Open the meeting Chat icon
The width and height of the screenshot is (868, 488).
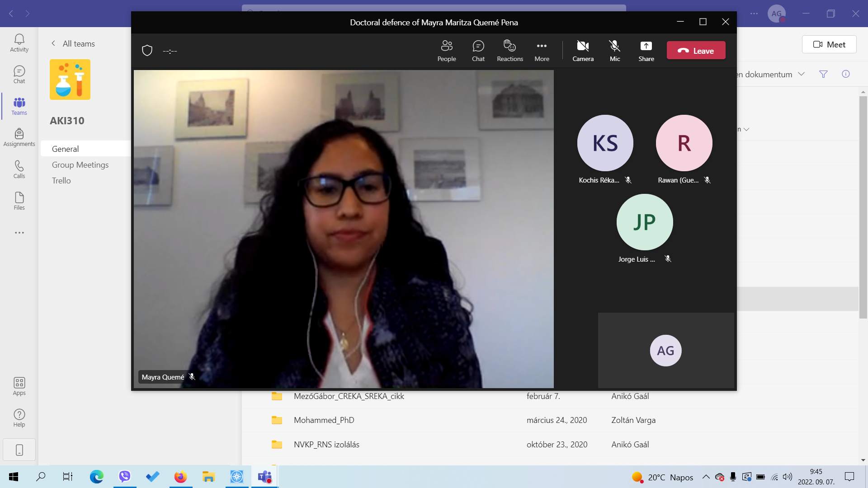click(x=478, y=50)
